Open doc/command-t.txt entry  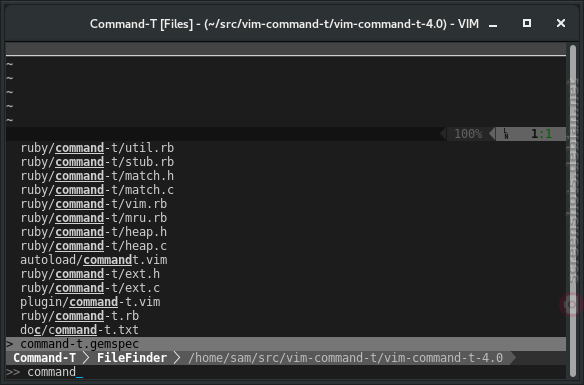pos(80,330)
